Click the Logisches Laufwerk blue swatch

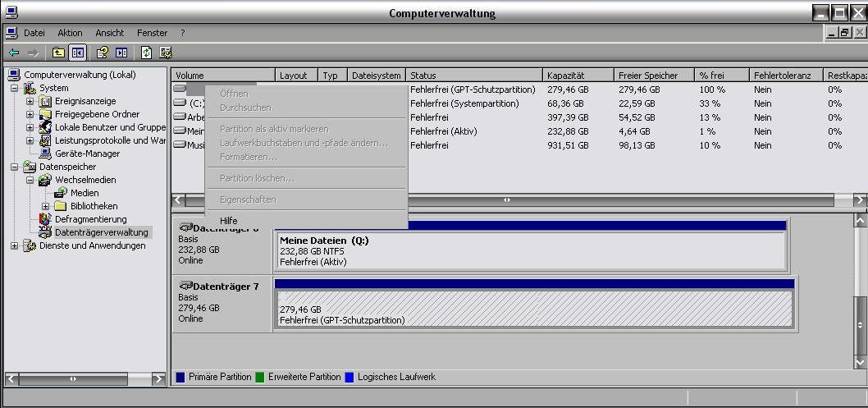coord(349,378)
